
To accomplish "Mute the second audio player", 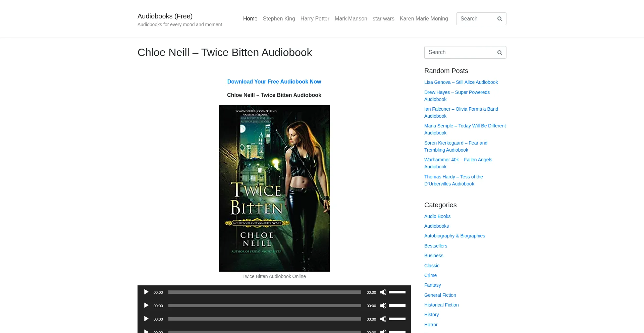I will pos(383,306).
